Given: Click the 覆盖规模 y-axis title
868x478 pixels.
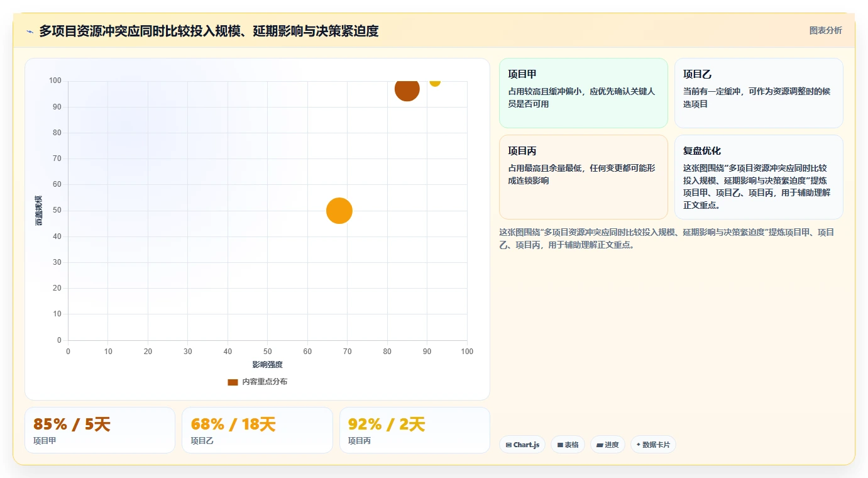Looking at the screenshot, I should (38, 211).
